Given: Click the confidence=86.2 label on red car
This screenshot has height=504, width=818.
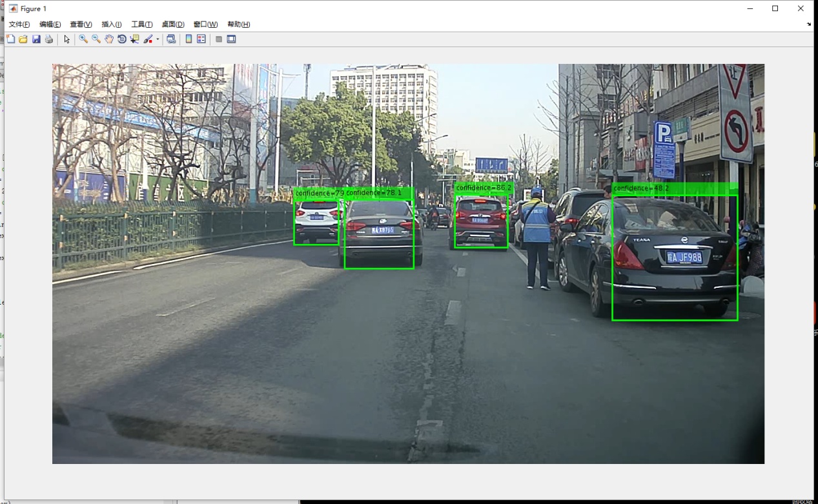Looking at the screenshot, I should [484, 188].
